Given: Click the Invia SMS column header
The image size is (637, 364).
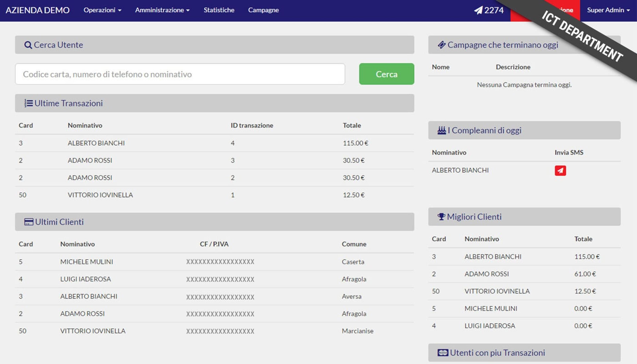Looking at the screenshot, I should pos(569,152).
